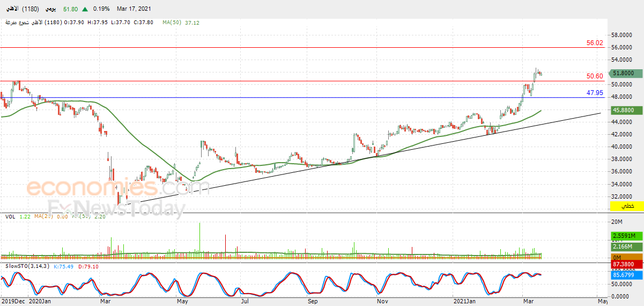Image resolution: width=644 pixels, height=306 pixels.
Task: Click the H:37.95 high price readout
Action: tap(98, 23)
